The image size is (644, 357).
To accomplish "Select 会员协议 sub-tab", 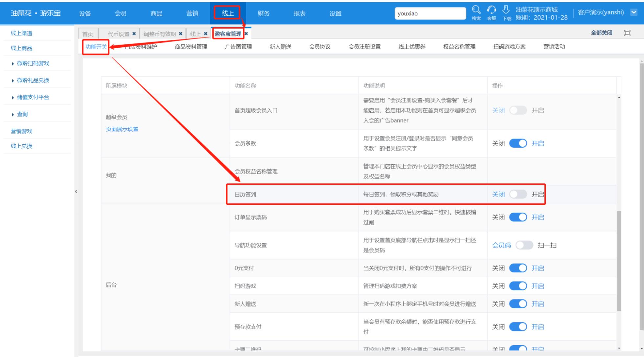I will pyautogui.click(x=320, y=47).
